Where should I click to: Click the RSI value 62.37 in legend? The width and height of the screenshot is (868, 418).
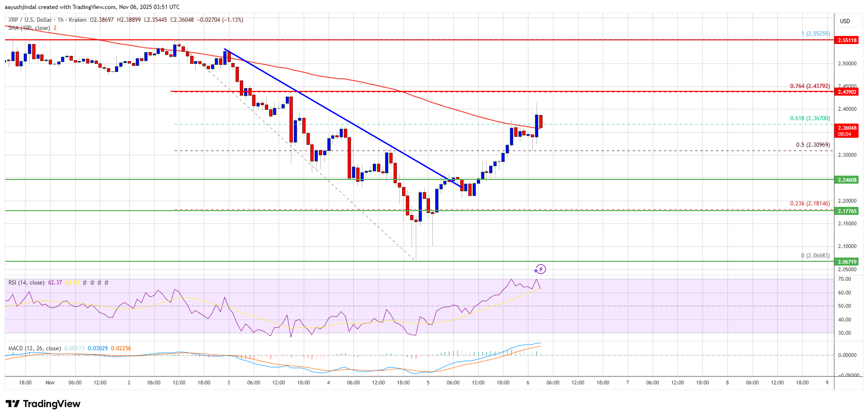pos(55,283)
